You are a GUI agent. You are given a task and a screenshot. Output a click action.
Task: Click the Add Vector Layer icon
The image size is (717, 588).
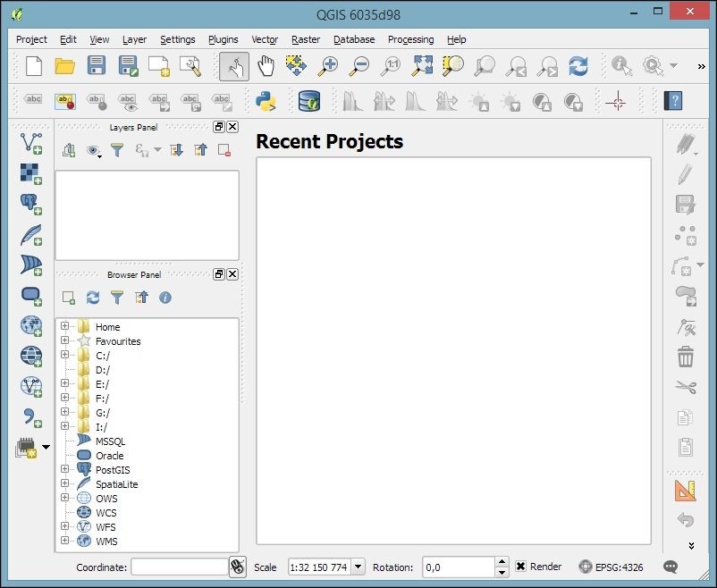(x=31, y=143)
